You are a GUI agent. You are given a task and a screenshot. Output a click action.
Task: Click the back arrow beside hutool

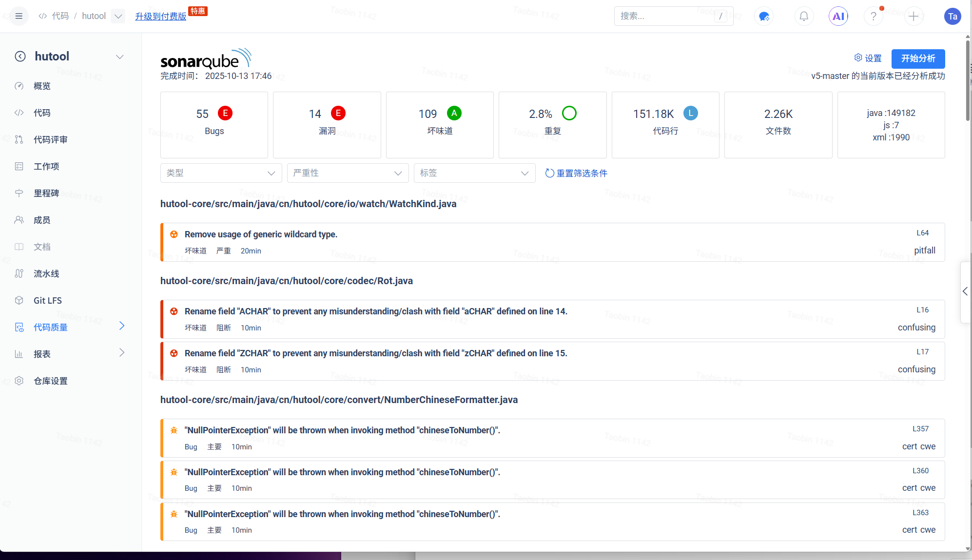click(20, 57)
